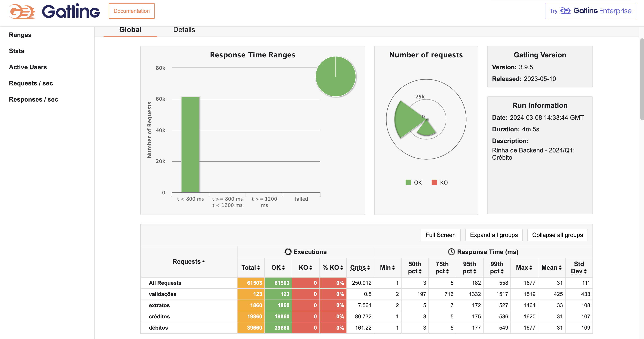Click Number of requests chart title
This screenshot has height=339, width=644.
click(x=426, y=55)
